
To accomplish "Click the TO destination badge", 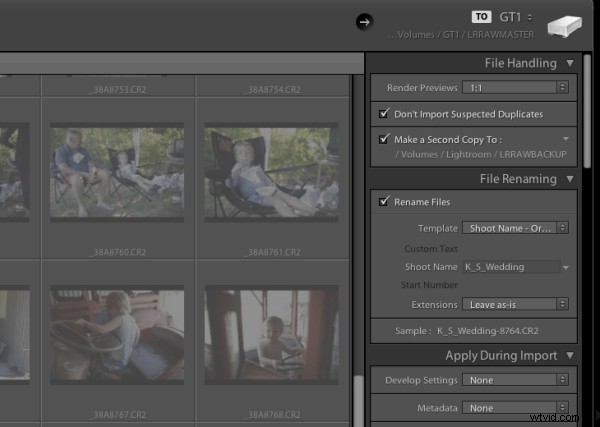I will click(481, 17).
